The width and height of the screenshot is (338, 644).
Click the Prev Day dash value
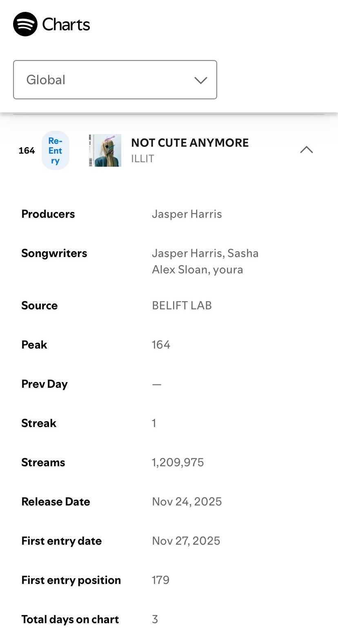pos(157,384)
